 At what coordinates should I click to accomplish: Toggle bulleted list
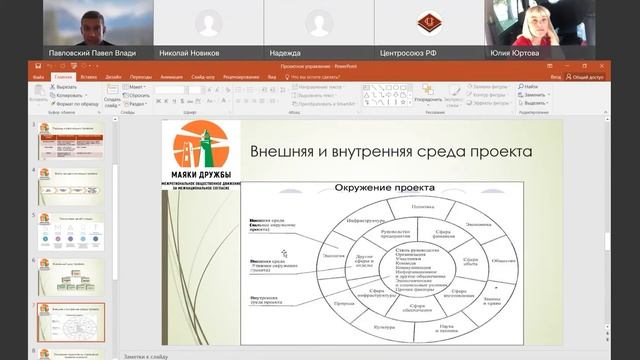click(239, 90)
